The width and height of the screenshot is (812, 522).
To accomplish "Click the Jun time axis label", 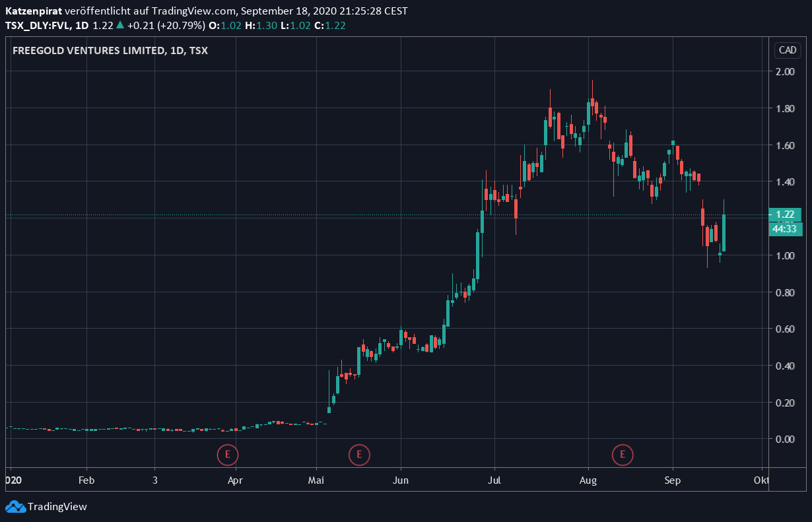I will click(x=401, y=480).
